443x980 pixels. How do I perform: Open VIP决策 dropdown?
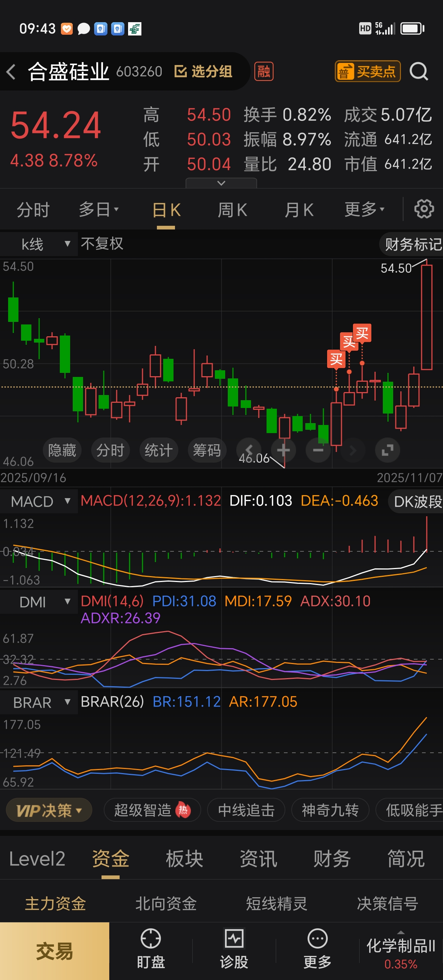(49, 810)
